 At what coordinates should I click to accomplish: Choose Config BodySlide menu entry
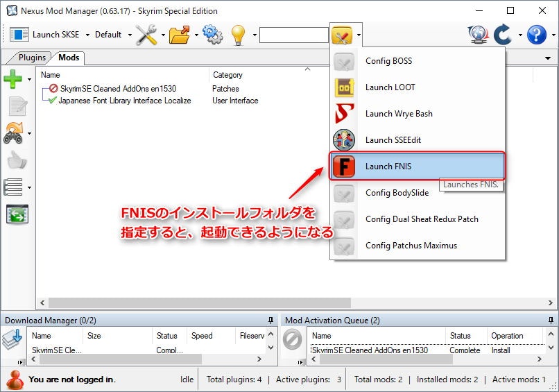coord(417,193)
